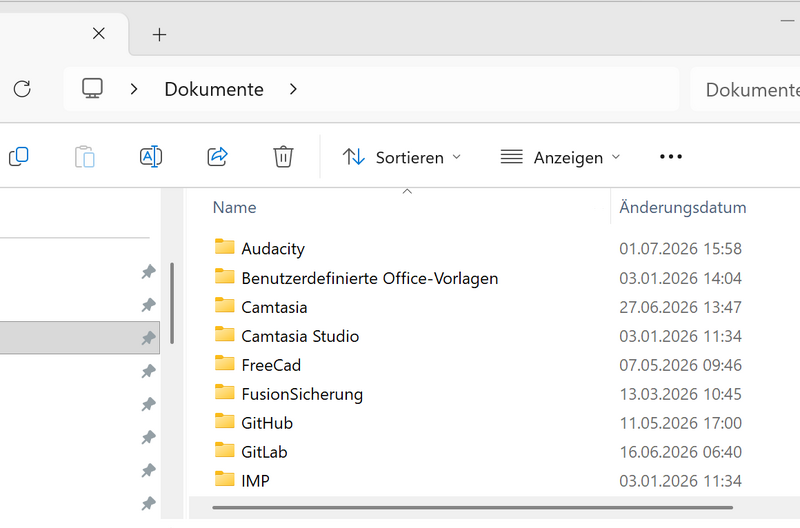
Task: Click the Audacity folder icon
Action: (x=224, y=247)
